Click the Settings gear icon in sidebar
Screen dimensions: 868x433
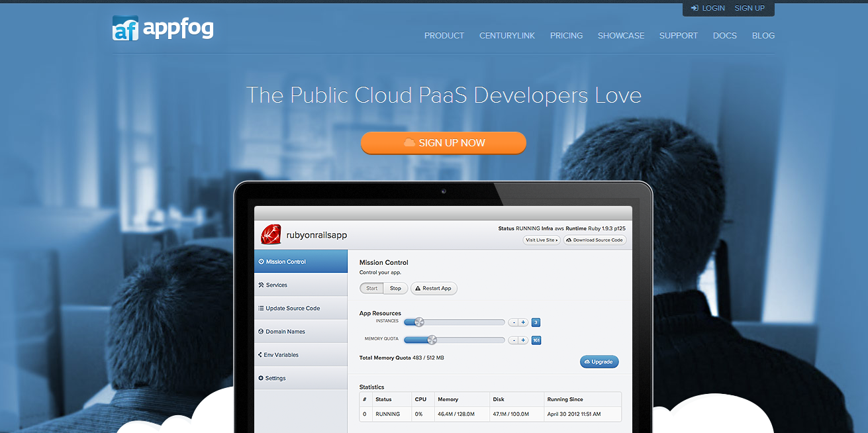tap(261, 378)
